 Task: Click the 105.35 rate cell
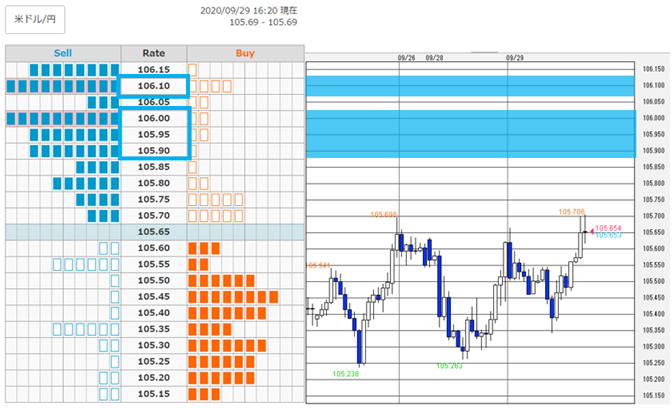coord(154,329)
